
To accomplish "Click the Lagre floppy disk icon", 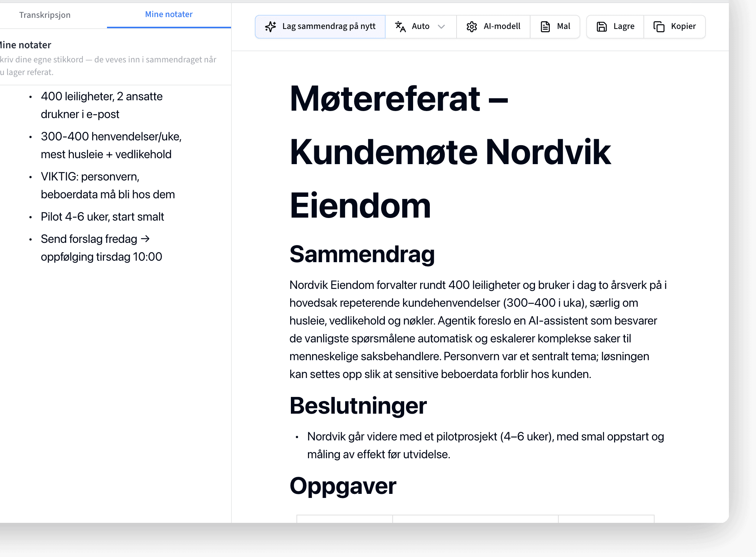I will tap(602, 26).
